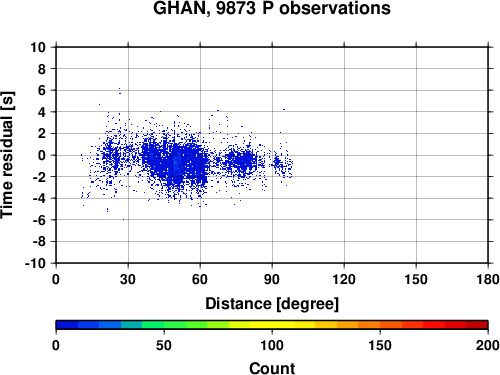Screen dimensions: 500x375
Task: Click the x-axis tick label 60
Action: pyautogui.click(x=200, y=279)
